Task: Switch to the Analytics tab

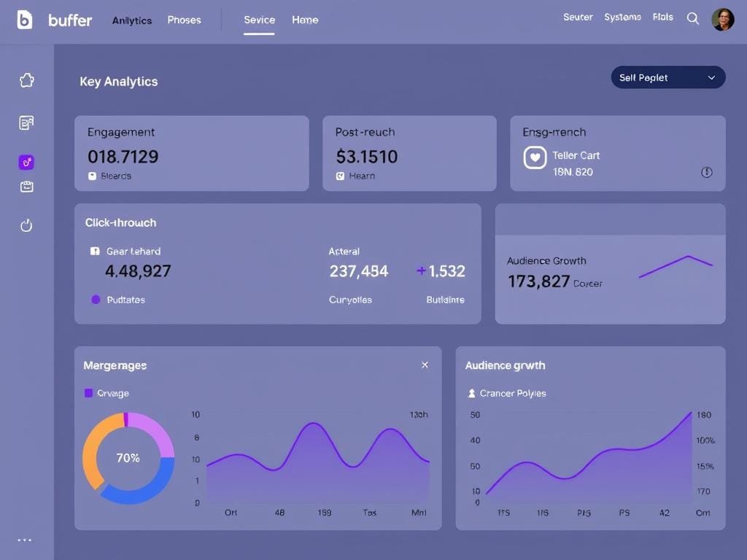Action: (132, 20)
